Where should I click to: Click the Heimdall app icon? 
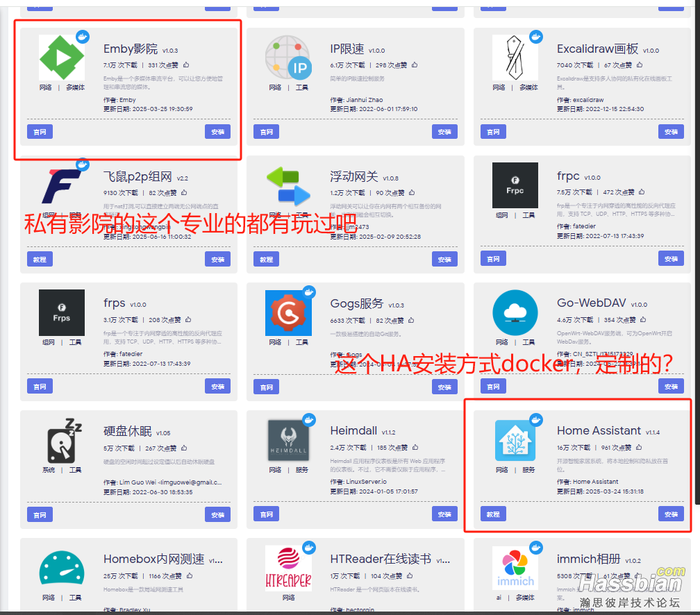(x=288, y=441)
